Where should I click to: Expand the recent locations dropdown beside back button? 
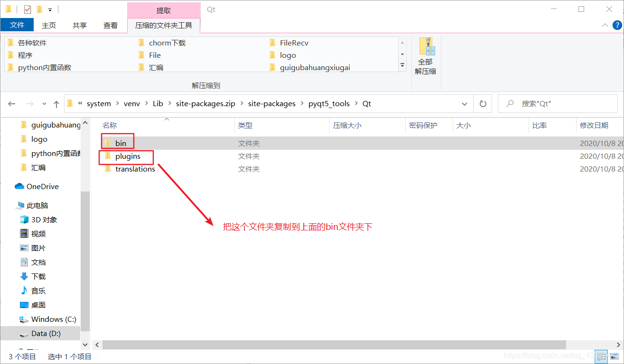(44, 103)
